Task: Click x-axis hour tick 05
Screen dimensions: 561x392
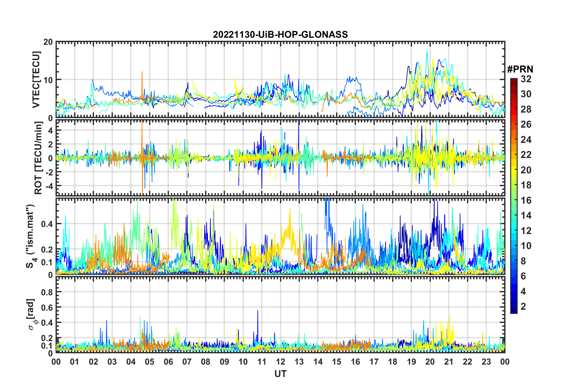Action: (x=150, y=362)
